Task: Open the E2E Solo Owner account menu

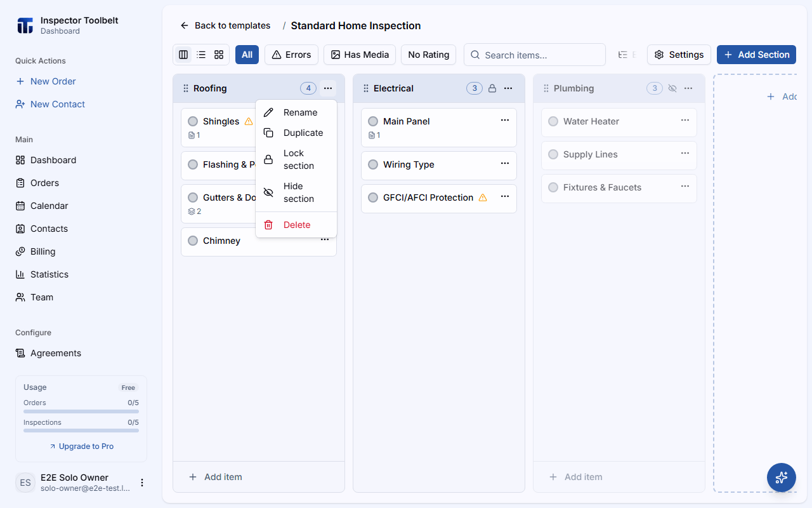Action: (x=142, y=483)
